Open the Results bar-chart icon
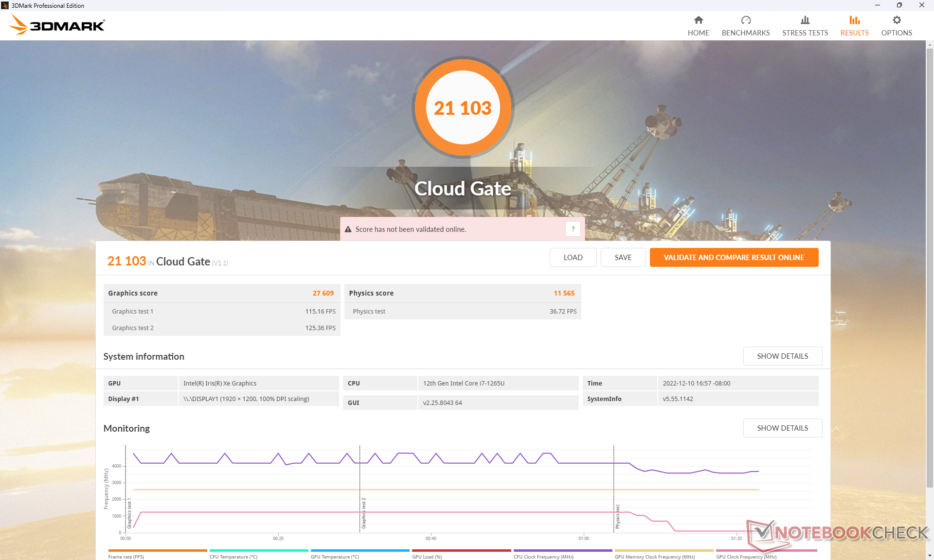This screenshot has width=934, height=560. (x=854, y=20)
